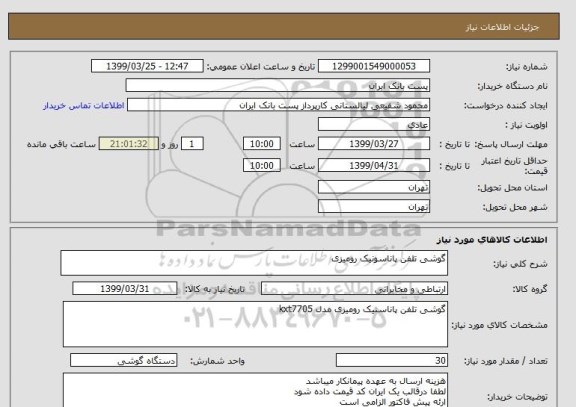Click the quantity field showing 30

pyautogui.click(x=392, y=360)
